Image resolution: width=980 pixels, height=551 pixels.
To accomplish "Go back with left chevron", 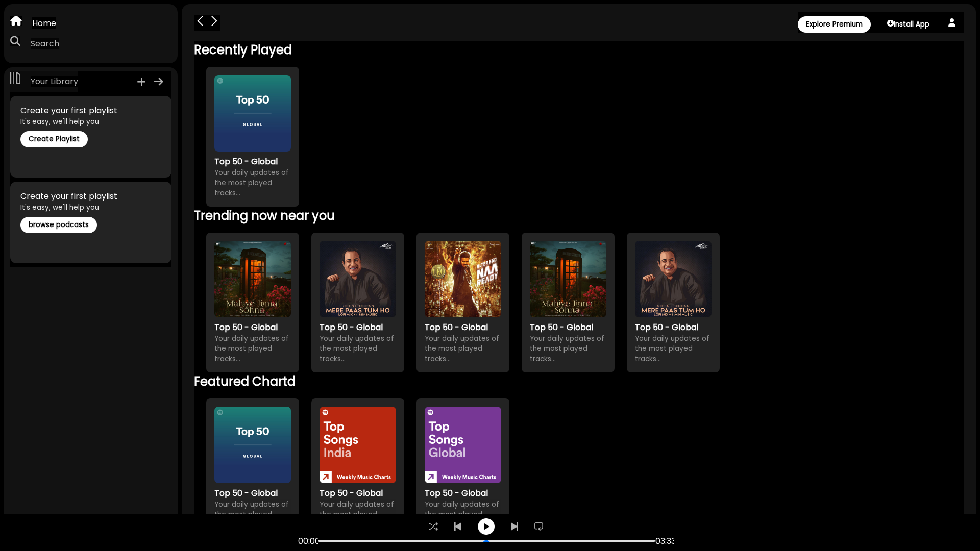I will pyautogui.click(x=200, y=21).
